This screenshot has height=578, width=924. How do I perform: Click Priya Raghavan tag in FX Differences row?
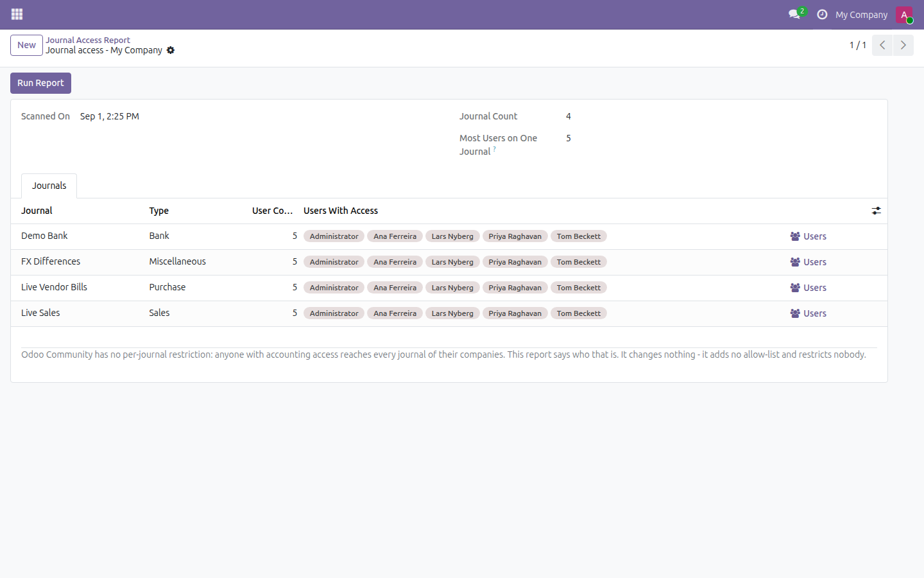[515, 262]
